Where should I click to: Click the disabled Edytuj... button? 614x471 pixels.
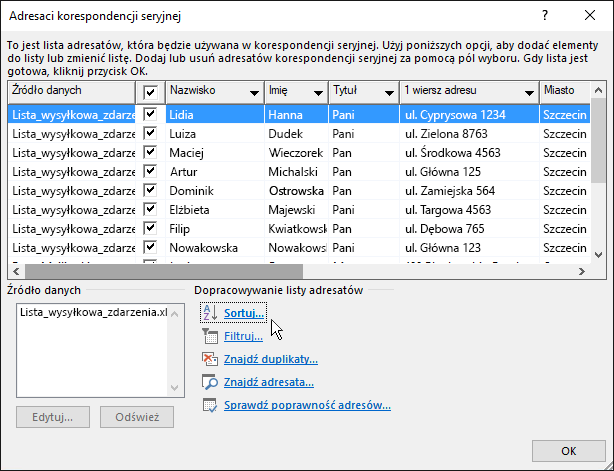53,417
